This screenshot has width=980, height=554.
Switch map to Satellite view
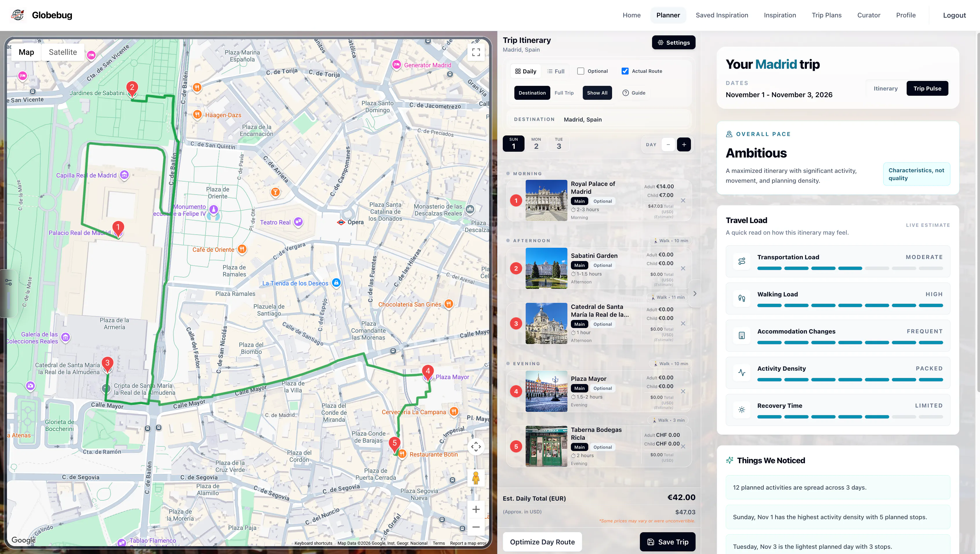tap(63, 52)
